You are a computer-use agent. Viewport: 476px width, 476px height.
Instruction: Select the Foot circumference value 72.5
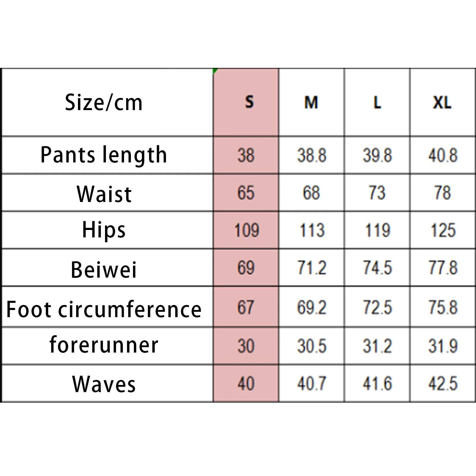click(377, 307)
